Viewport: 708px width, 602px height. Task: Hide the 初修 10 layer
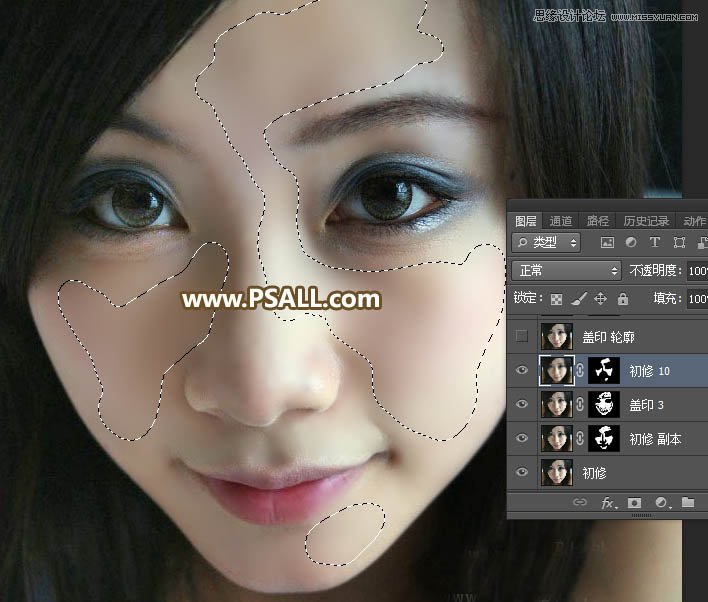coord(522,370)
